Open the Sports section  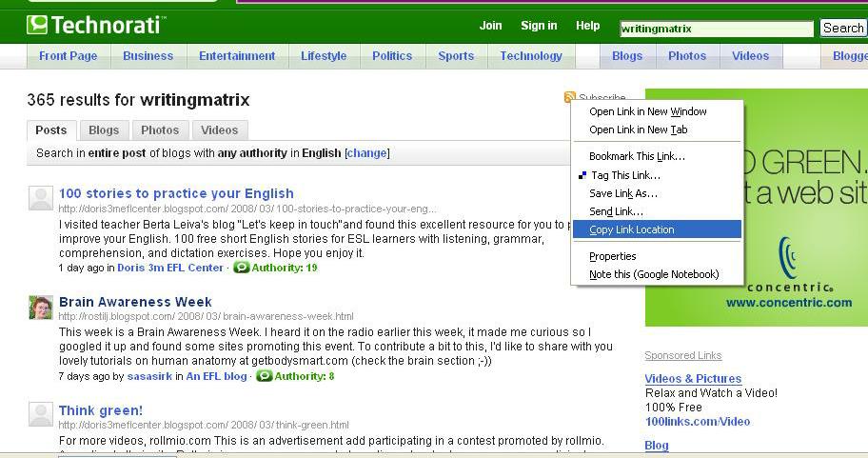click(x=456, y=56)
